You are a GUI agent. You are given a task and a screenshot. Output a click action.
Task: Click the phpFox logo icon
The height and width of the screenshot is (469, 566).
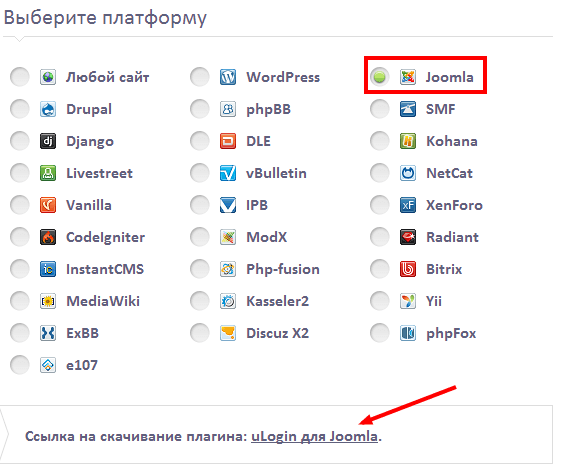coord(408,333)
